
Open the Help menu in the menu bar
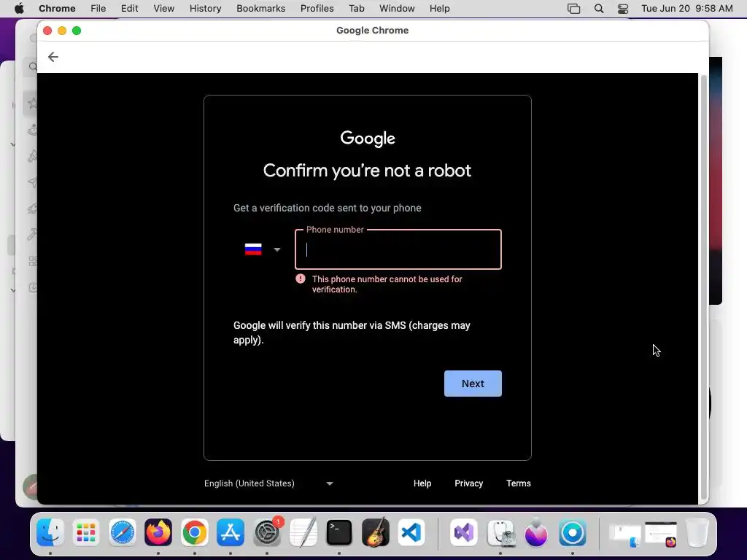click(x=439, y=8)
